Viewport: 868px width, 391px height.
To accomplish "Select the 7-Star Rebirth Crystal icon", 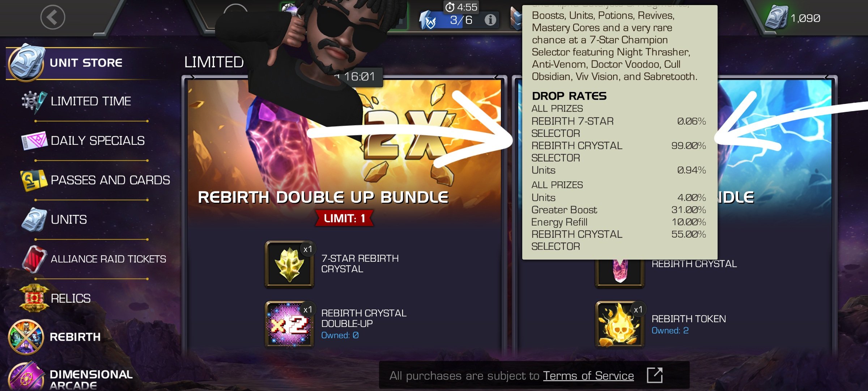I will (x=289, y=264).
